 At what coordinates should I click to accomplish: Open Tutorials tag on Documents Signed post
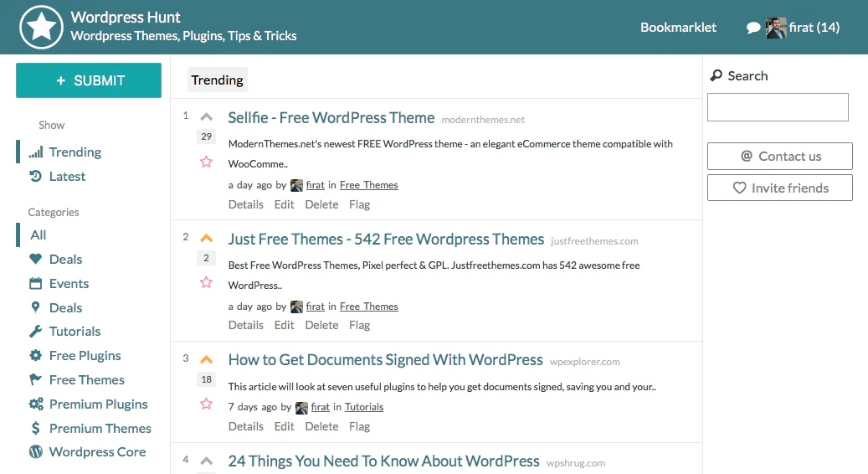tap(364, 407)
